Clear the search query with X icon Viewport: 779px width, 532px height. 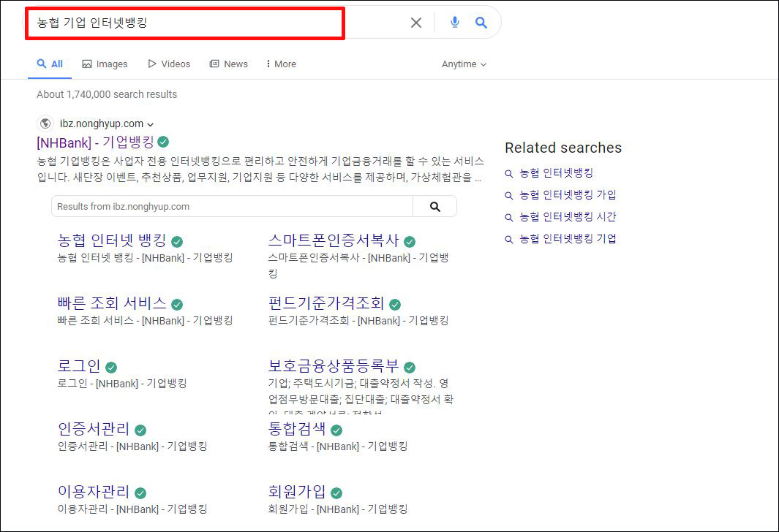[415, 23]
